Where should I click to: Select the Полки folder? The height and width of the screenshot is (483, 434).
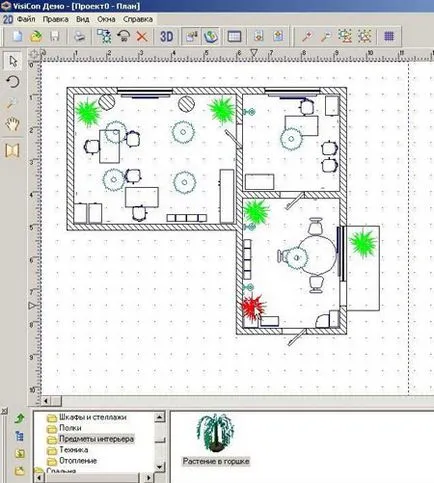pyautogui.click(x=70, y=428)
